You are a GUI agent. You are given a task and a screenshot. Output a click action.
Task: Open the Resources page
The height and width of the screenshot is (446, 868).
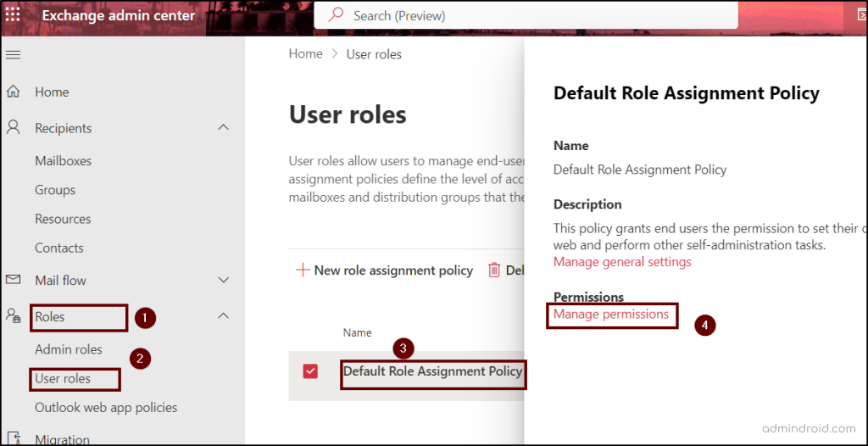[63, 219]
